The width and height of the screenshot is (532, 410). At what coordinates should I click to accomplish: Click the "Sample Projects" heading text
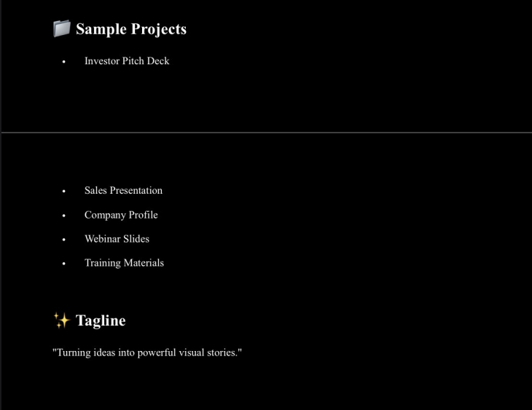(x=131, y=29)
